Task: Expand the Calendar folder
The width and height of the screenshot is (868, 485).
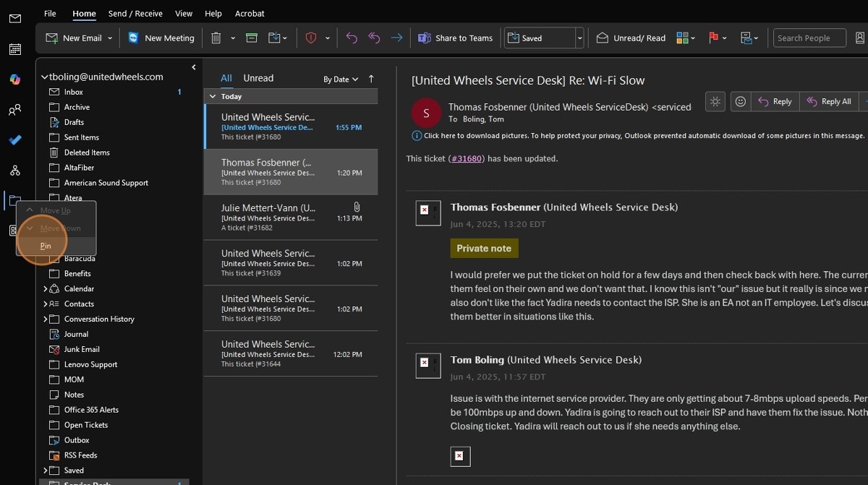Action: [x=46, y=289]
